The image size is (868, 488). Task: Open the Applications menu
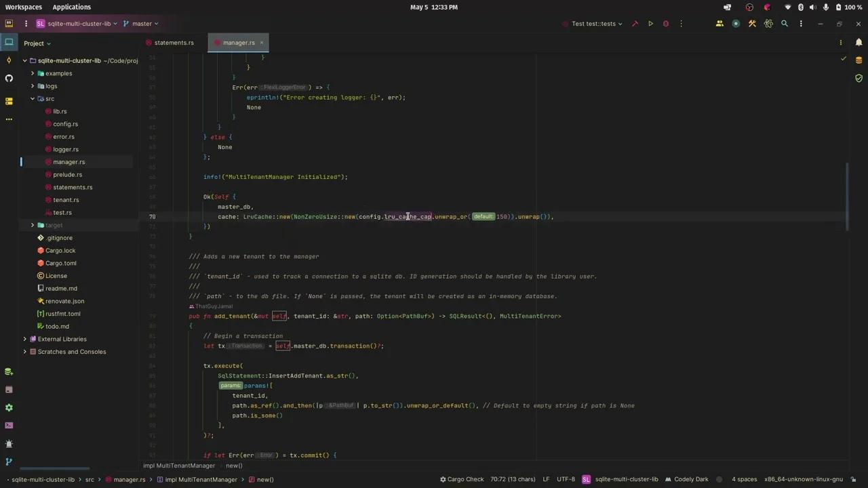point(71,7)
